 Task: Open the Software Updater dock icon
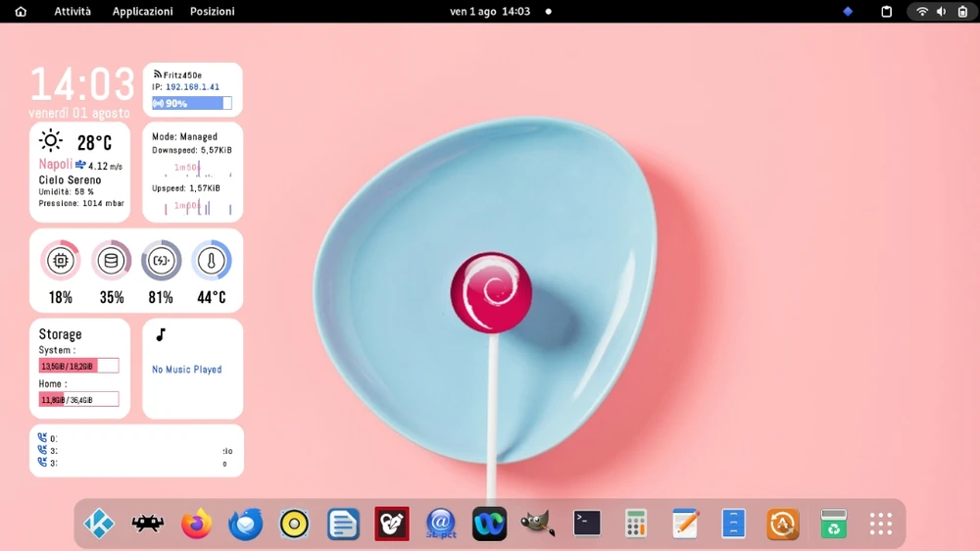(x=783, y=524)
